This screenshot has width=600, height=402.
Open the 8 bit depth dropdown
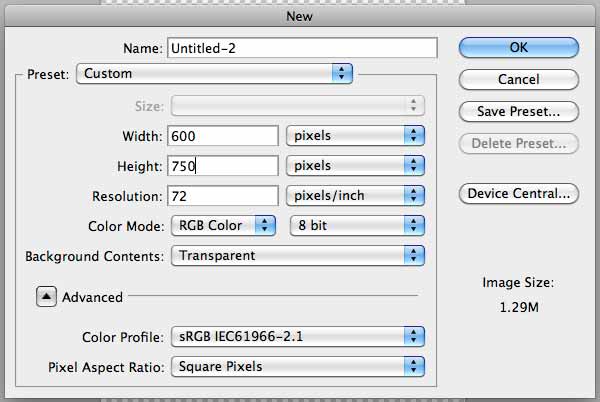click(357, 225)
